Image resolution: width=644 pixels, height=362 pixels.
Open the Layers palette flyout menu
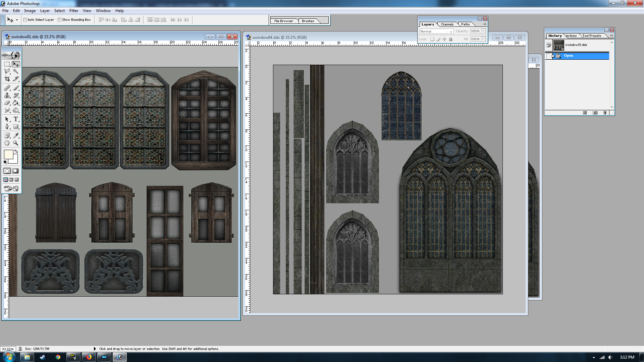[485, 24]
